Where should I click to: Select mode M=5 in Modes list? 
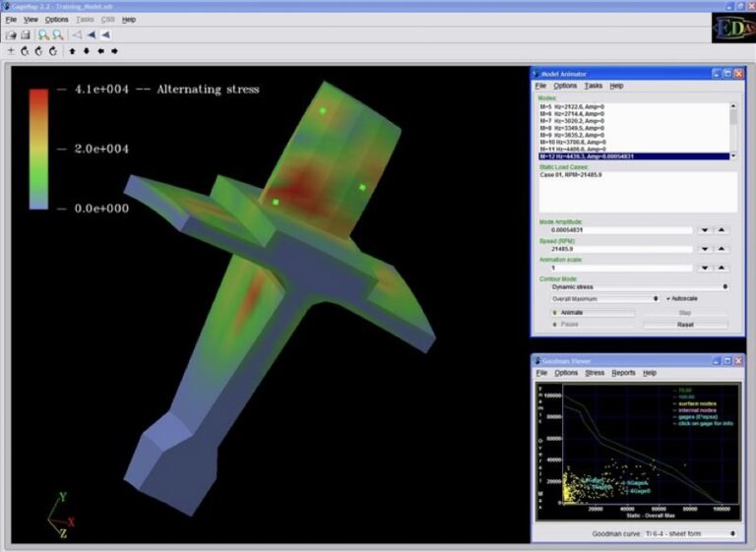click(634, 106)
